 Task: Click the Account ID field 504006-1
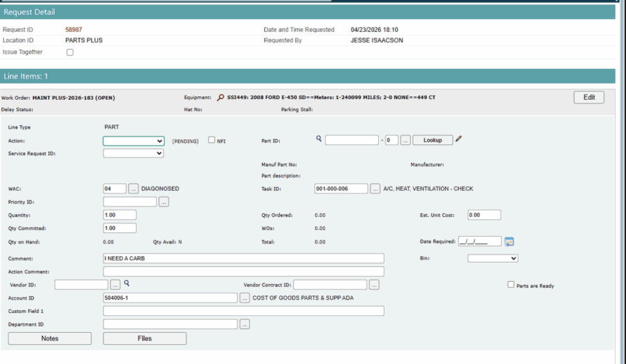tap(170, 298)
